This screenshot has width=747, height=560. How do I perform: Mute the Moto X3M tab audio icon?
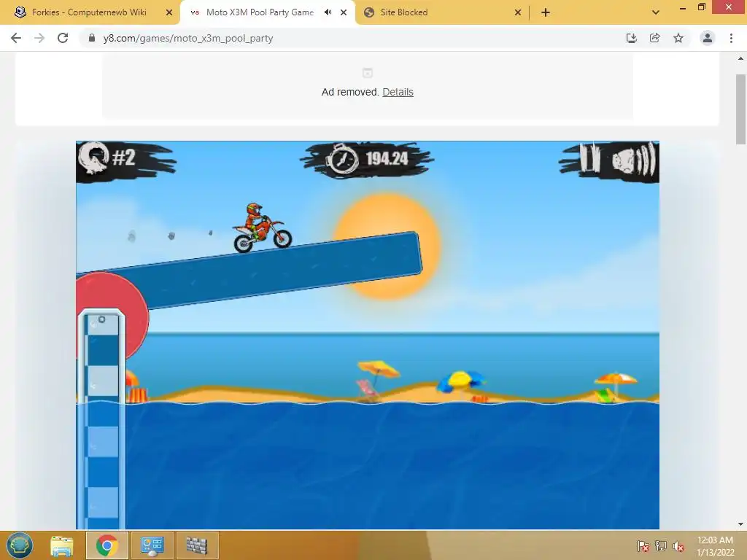tap(328, 12)
